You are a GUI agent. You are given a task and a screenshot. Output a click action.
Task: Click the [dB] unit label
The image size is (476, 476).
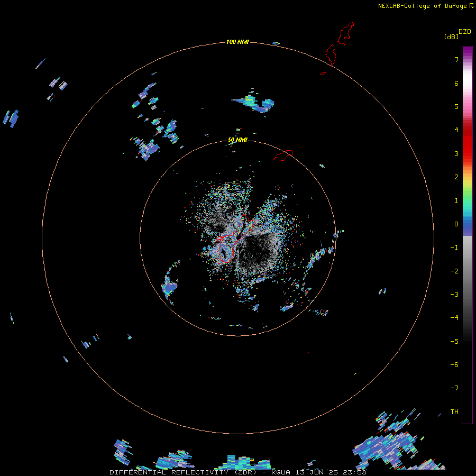tap(451, 36)
